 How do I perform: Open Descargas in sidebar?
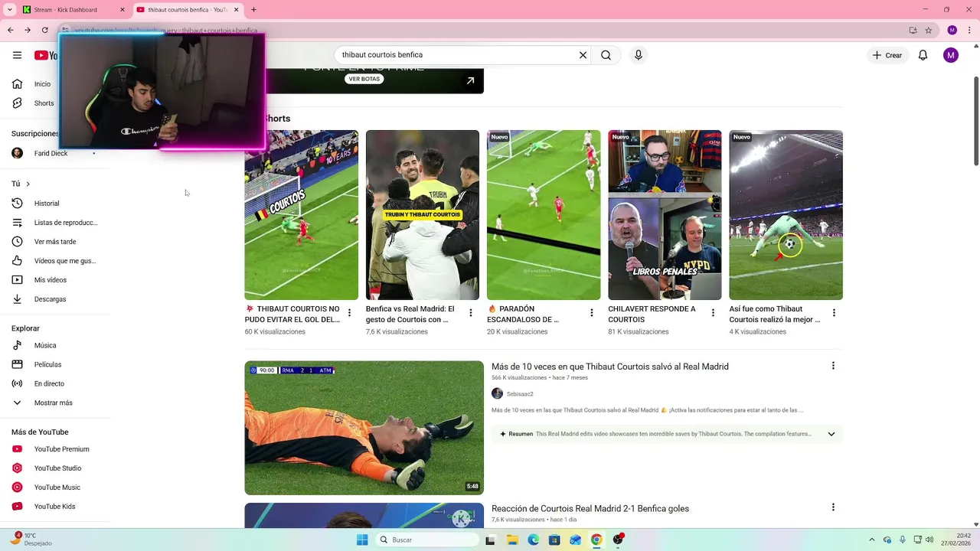[50, 299]
